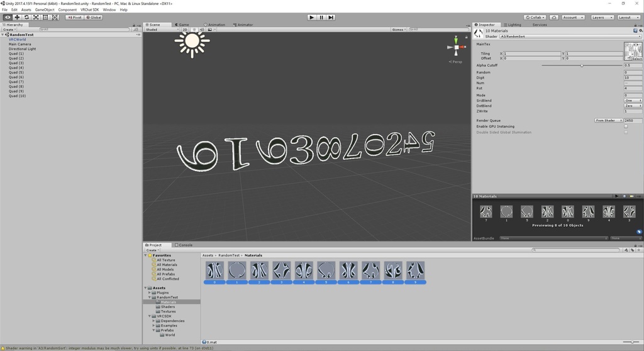The height and width of the screenshot is (351, 644).
Task: Adjust the project icon size slider
Action: coord(631,342)
